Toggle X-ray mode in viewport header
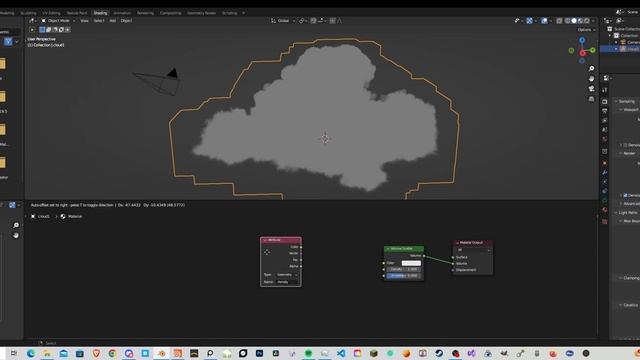The width and height of the screenshot is (640, 360). 559,20
